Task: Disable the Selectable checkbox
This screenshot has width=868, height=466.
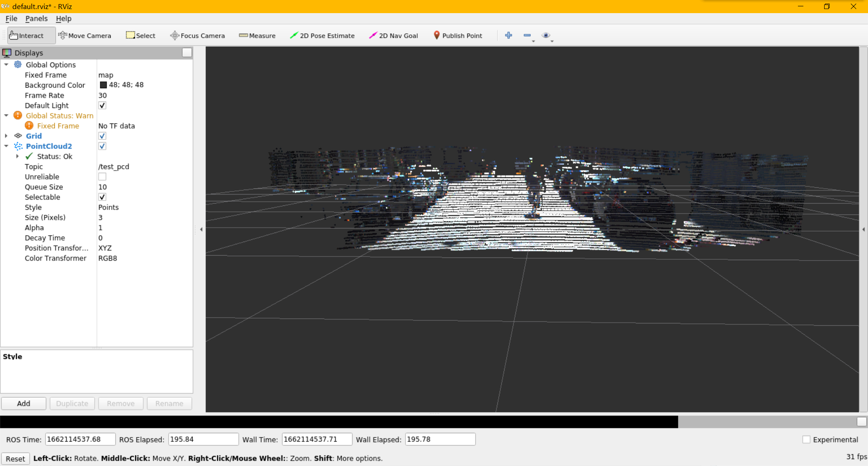Action: [102, 197]
